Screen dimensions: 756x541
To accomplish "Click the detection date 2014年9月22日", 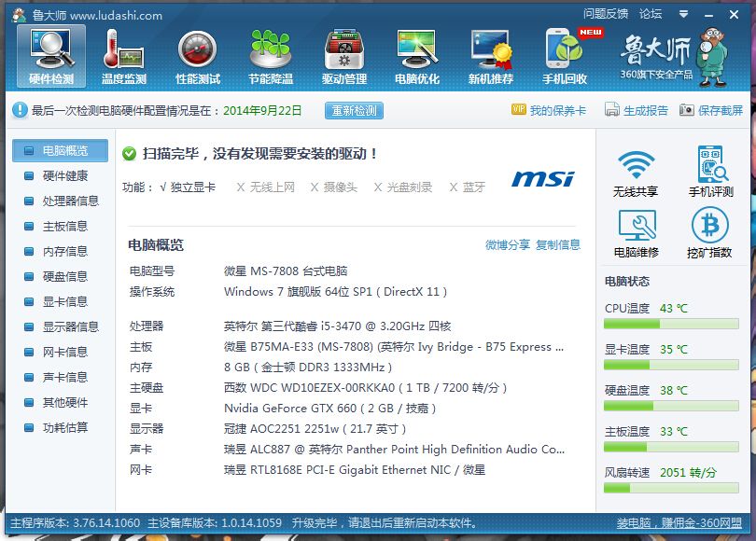I will 262,110.
